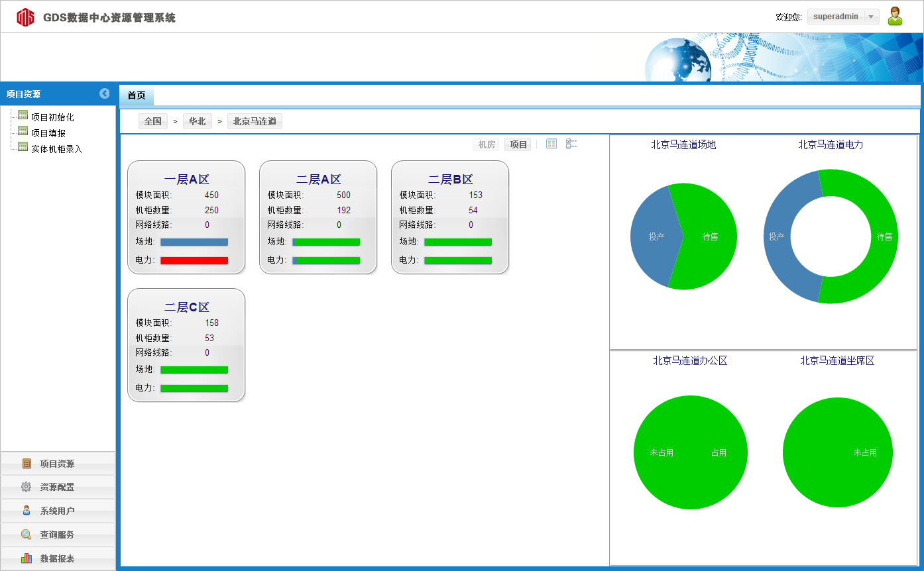Screen dimensions: 924x571
Task: Open 实体机柜录入 in the tree
Action: click(x=56, y=149)
